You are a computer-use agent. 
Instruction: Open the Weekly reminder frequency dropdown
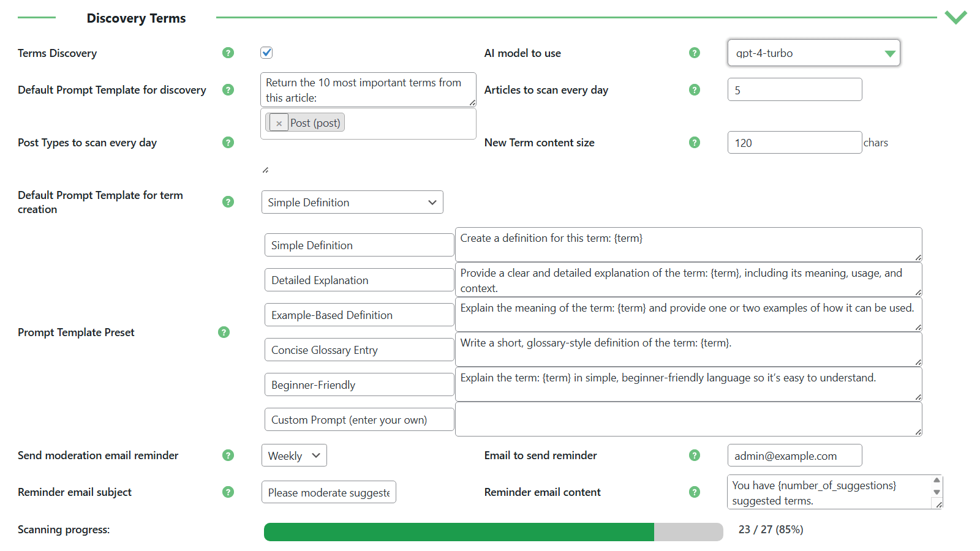(x=294, y=455)
